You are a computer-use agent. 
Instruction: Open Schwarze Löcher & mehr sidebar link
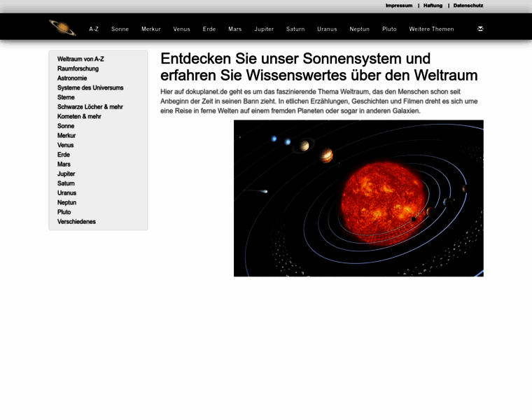(90, 107)
